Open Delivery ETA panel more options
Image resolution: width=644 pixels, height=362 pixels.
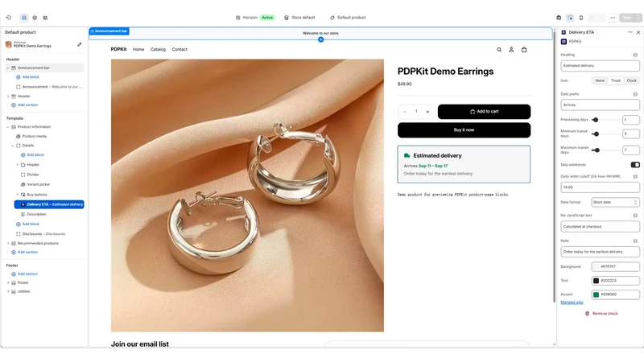pos(630,32)
